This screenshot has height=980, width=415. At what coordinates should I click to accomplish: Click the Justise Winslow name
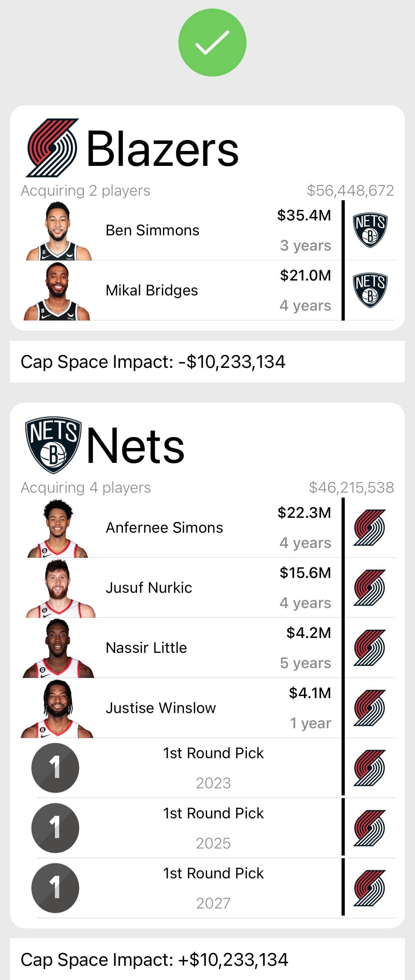pyautogui.click(x=160, y=708)
